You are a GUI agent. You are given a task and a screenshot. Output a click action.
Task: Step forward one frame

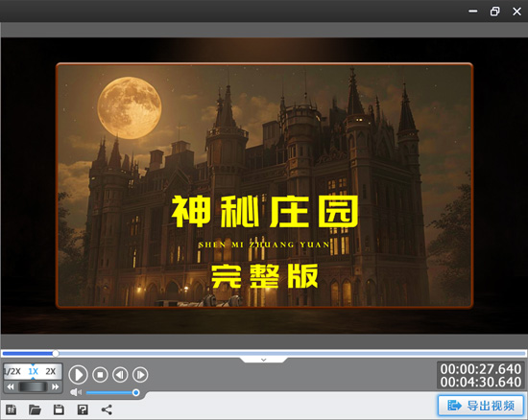[140, 375]
